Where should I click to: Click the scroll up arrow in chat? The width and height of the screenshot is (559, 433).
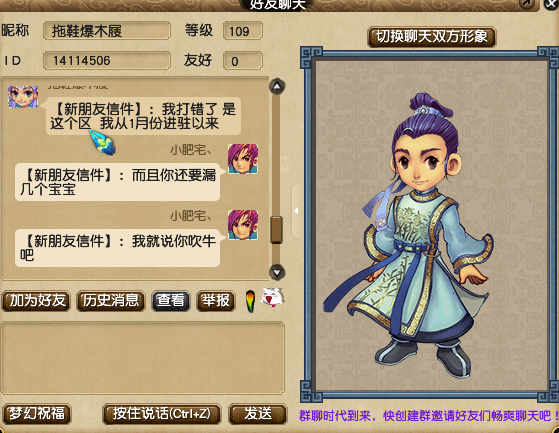[x=277, y=87]
